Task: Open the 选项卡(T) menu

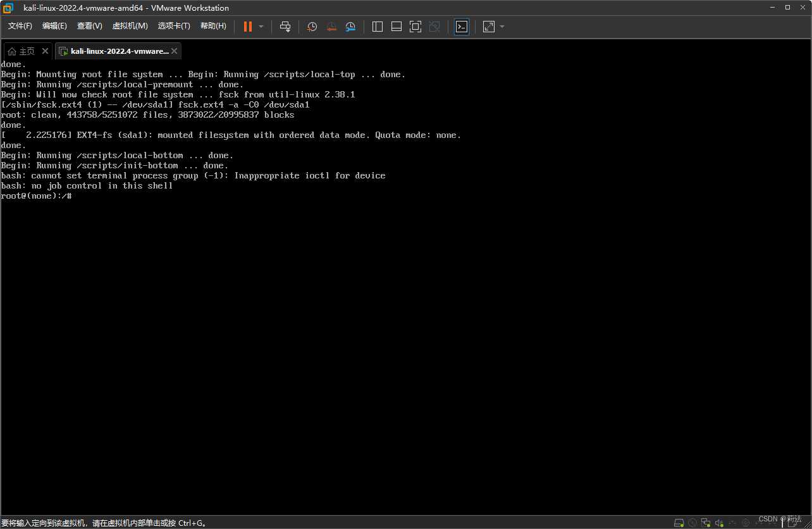Action: point(174,26)
